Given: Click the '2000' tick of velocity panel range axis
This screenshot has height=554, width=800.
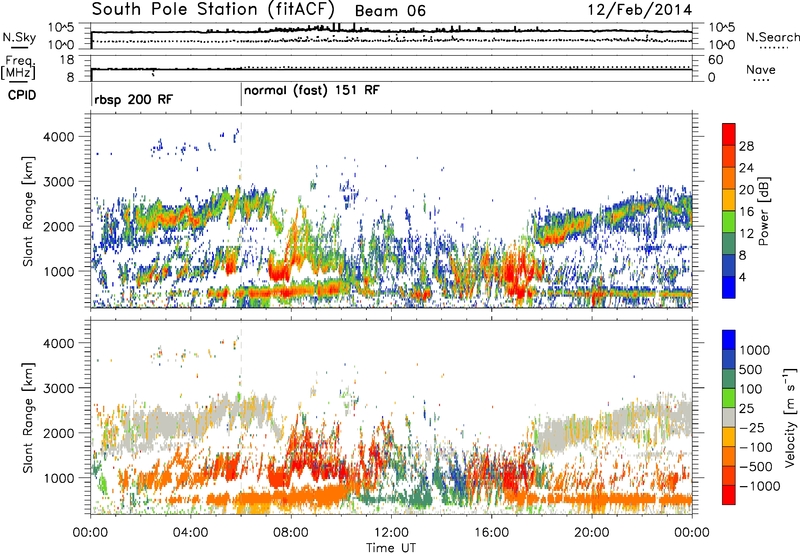Looking at the screenshot, I should pyautogui.click(x=58, y=433).
